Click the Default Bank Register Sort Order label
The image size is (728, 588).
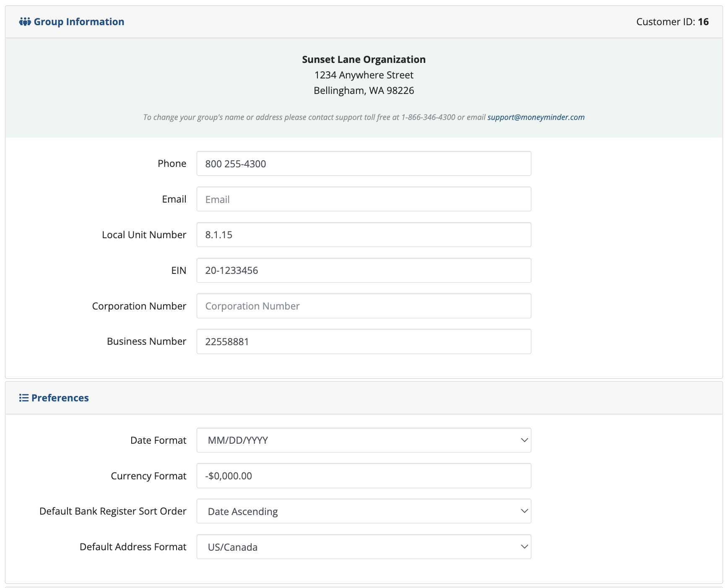(x=113, y=511)
